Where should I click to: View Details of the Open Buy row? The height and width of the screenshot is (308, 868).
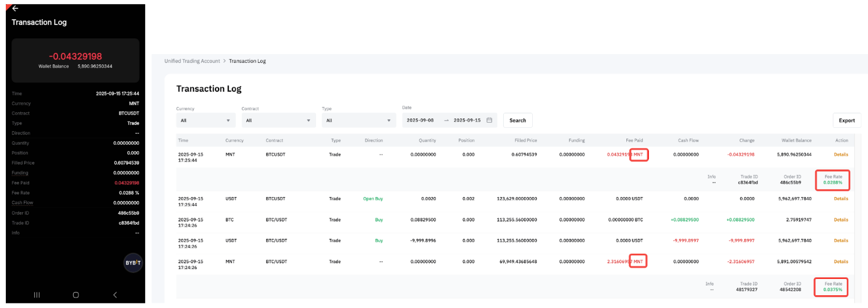(841, 199)
